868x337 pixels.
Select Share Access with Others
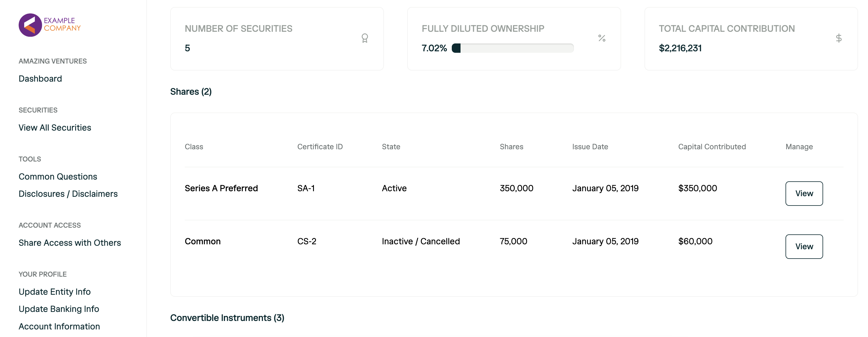click(x=69, y=243)
